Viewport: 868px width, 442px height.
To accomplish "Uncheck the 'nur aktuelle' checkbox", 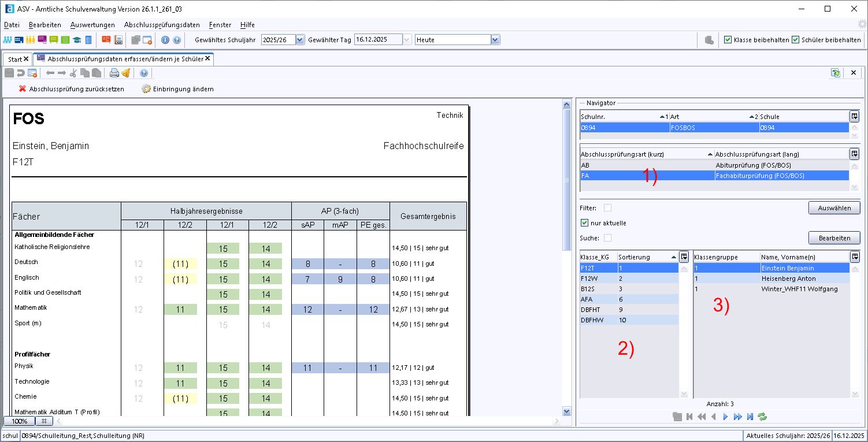I will click(x=584, y=223).
